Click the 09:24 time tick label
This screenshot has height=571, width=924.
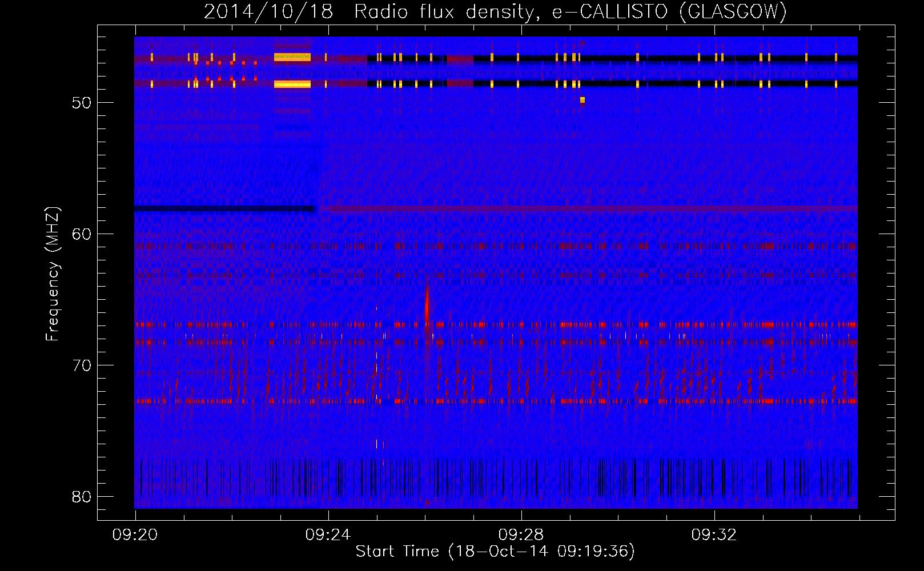pyautogui.click(x=328, y=535)
